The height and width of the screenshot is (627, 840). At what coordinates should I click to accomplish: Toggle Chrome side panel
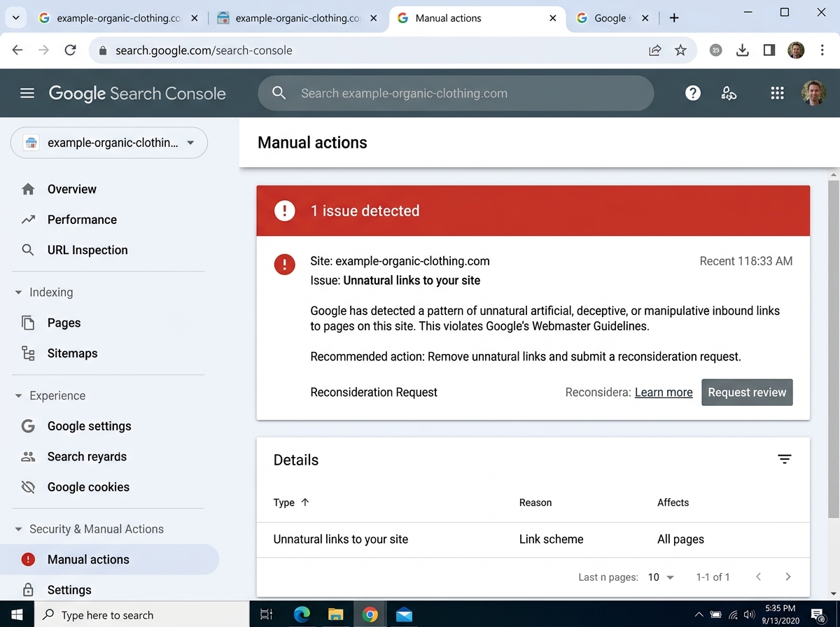pos(769,50)
